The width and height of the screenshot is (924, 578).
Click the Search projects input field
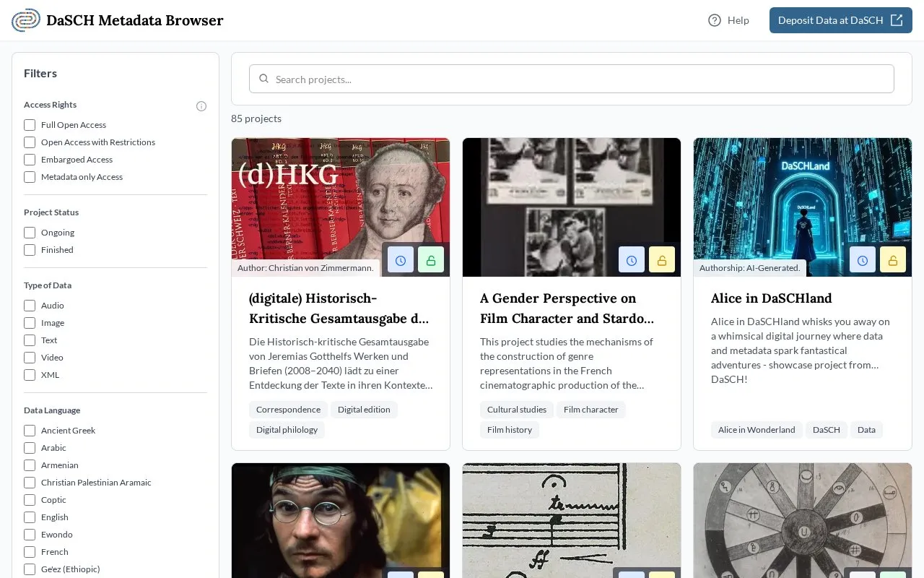point(572,79)
